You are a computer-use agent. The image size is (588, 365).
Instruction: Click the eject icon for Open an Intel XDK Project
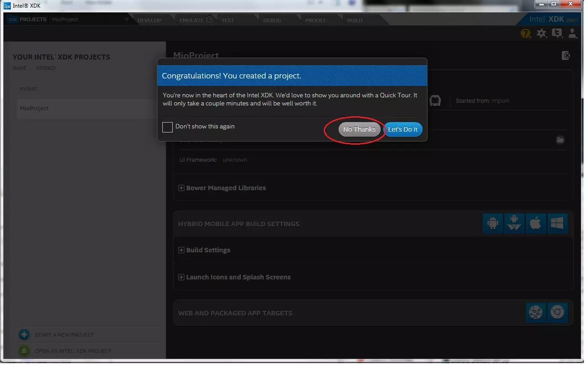pos(24,351)
